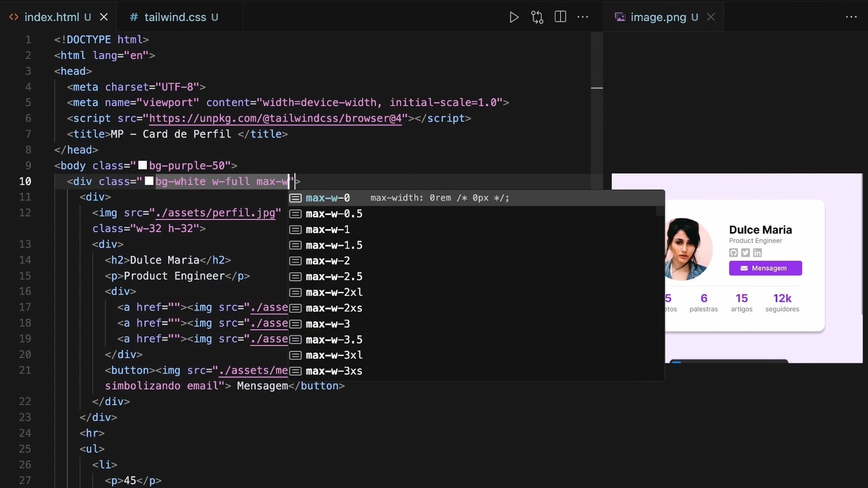Image resolution: width=868 pixels, height=488 pixels.
Task: Select the max-w-2 suggestion
Action: tap(476, 261)
